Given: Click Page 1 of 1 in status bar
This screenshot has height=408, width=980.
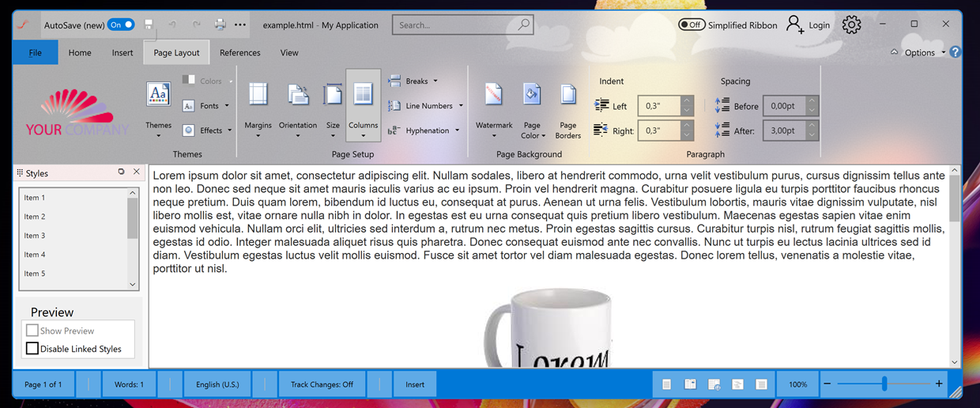Looking at the screenshot, I should coord(43,384).
